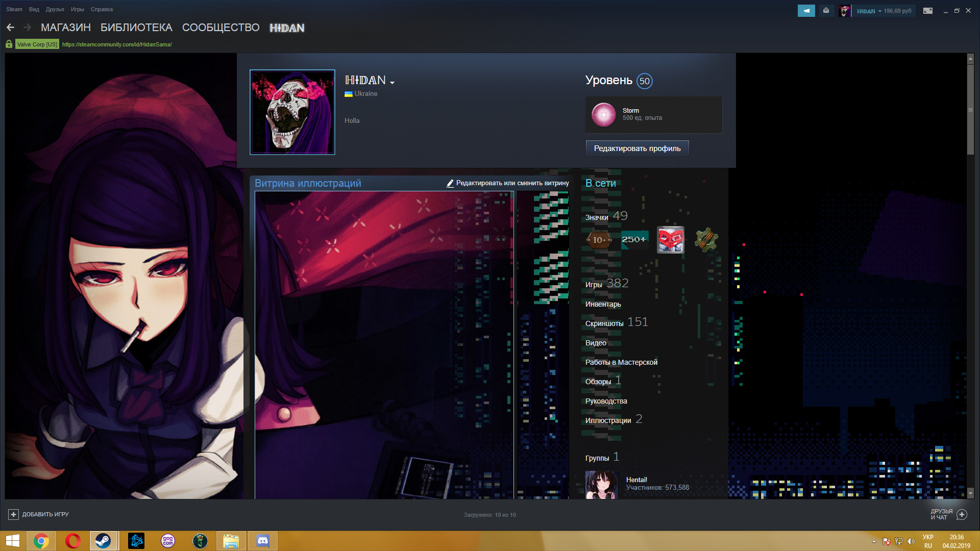Open the Руководства guides link
The height and width of the screenshot is (551, 980).
tap(606, 401)
